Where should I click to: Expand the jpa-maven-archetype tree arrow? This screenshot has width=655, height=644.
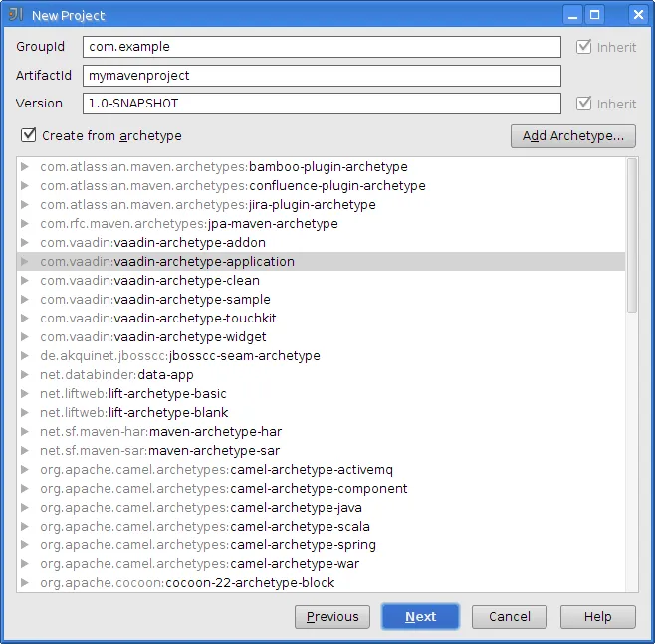[26, 224]
